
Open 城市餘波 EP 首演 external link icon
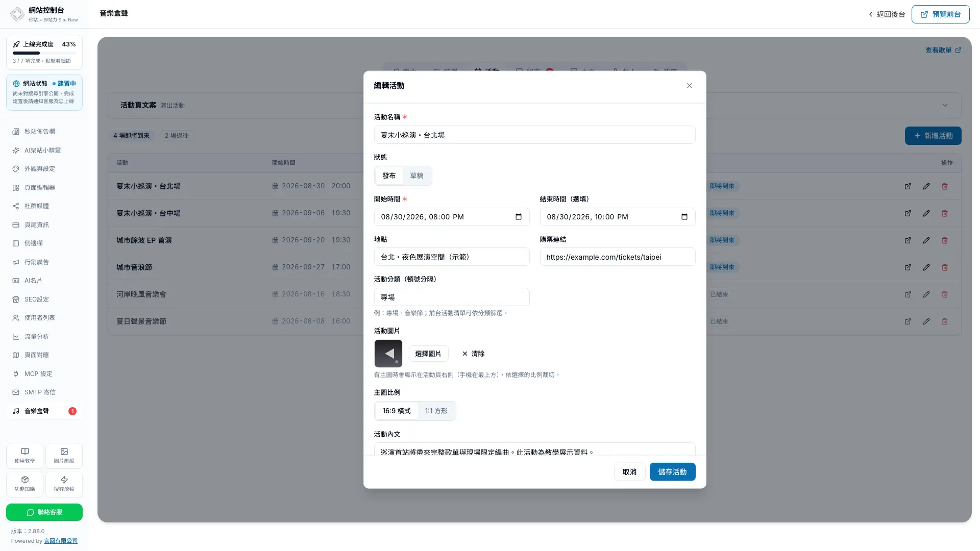point(908,240)
